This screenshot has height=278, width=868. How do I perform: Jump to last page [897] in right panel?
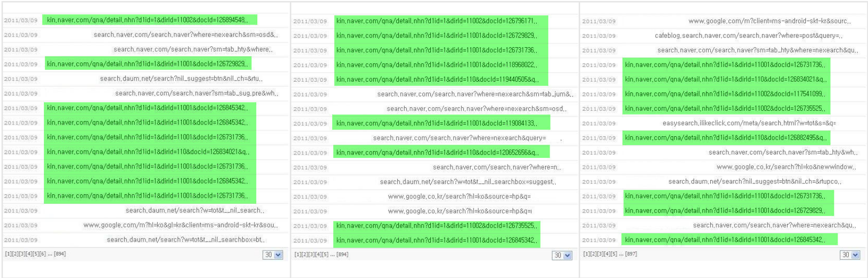coord(631,254)
